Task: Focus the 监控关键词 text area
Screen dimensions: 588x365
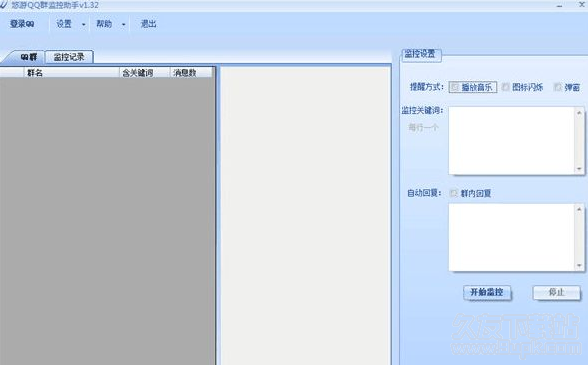Action: tap(512, 141)
